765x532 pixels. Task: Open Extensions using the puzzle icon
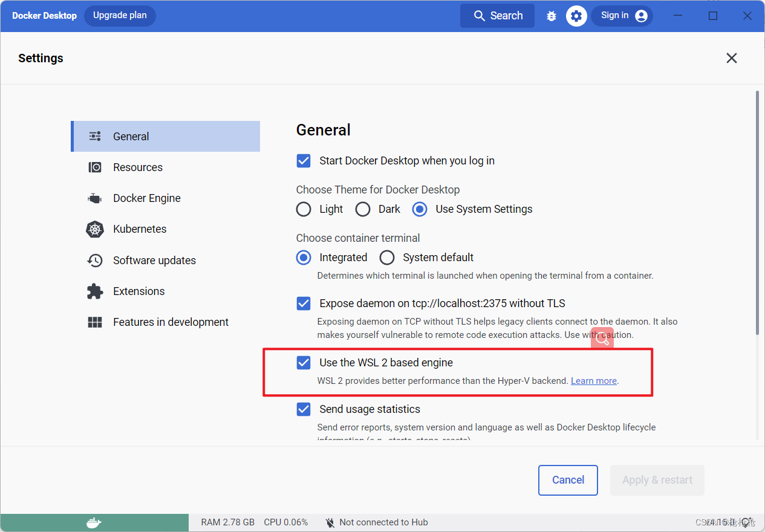(x=95, y=291)
